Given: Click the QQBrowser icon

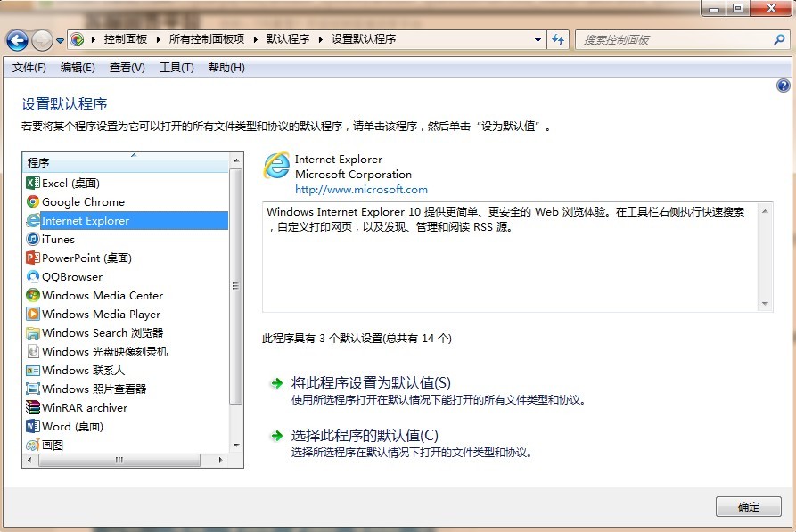Looking at the screenshot, I should pyautogui.click(x=32, y=276).
